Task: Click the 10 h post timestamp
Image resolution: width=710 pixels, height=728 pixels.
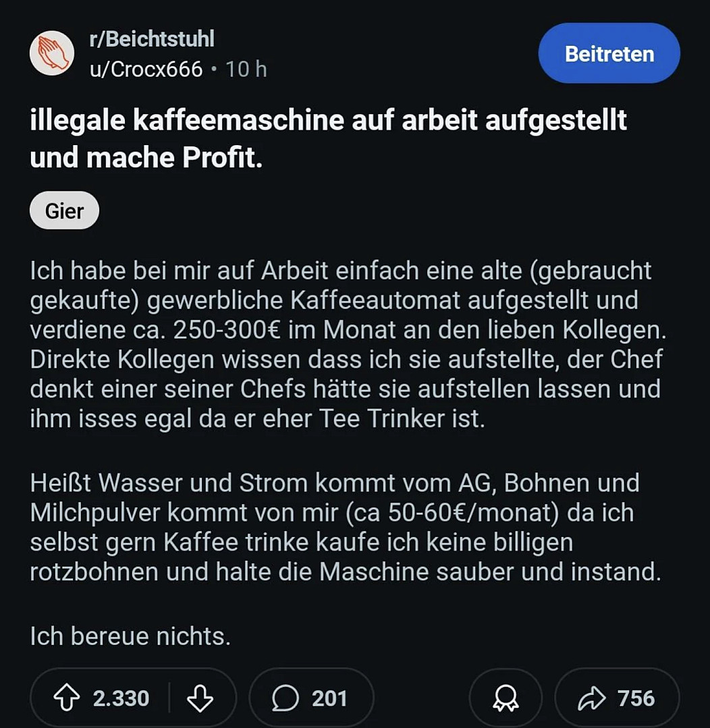Action: tap(246, 69)
